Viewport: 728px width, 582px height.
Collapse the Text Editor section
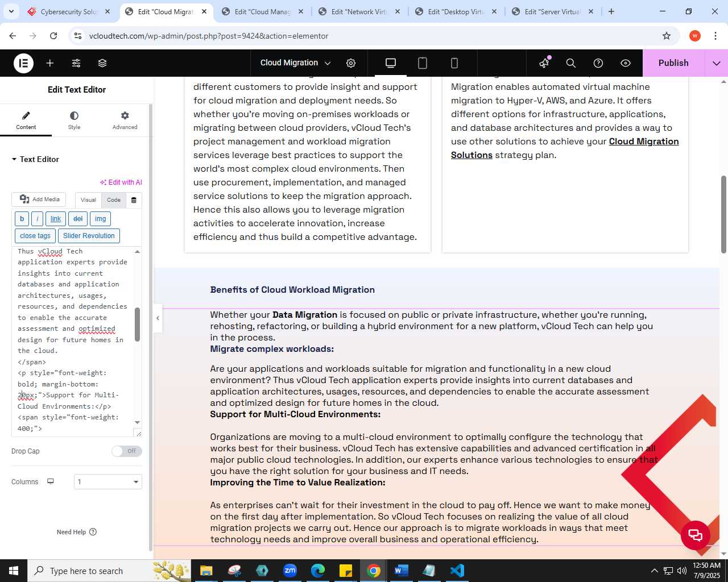(x=35, y=159)
